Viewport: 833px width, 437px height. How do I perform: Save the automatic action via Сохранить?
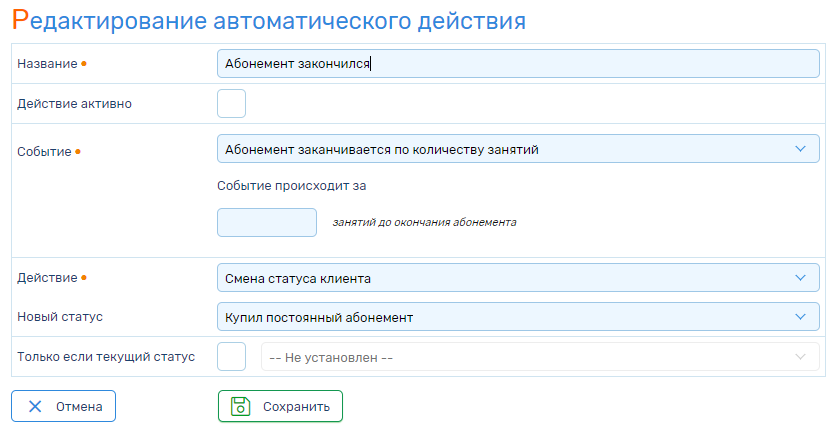point(280,406)
